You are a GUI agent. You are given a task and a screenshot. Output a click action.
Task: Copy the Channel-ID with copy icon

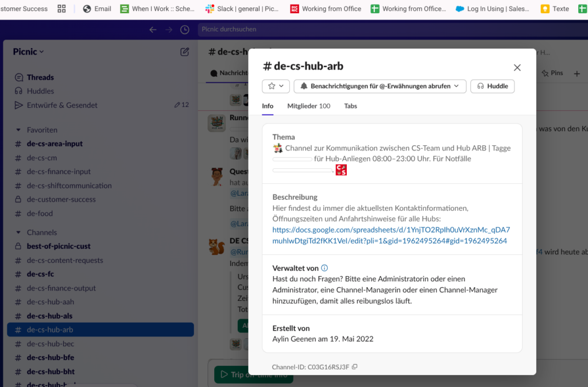[354, 367]
